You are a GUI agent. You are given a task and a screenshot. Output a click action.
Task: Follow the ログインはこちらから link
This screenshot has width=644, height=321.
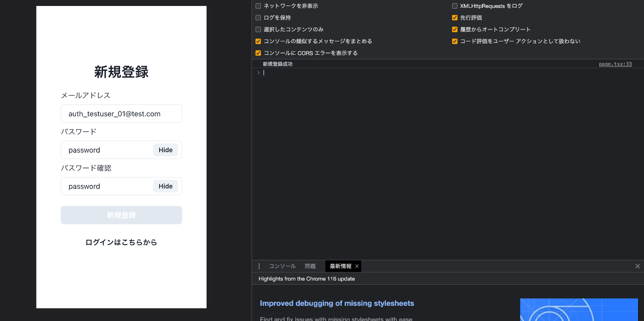pyautogui.click(x=121, y=242)
